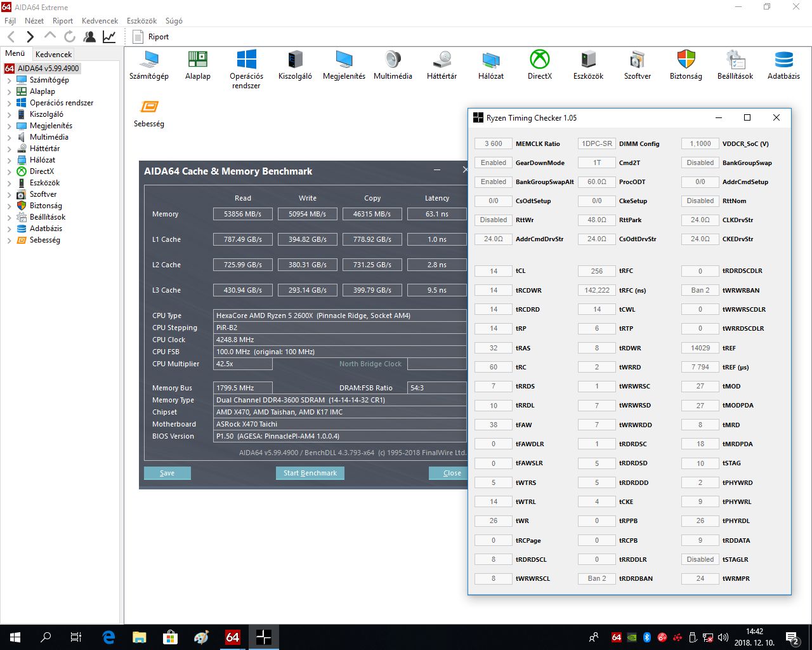Open the Kedvencek menu
This screenshot has height=650, width=812.
pos(100,21)
